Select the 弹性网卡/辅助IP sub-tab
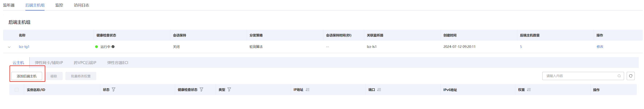This screenshot has height=109, width=644. [49, 63]
